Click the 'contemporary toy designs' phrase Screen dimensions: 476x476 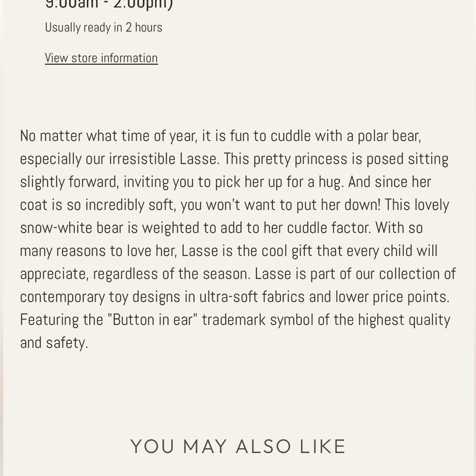pos(100,297)
